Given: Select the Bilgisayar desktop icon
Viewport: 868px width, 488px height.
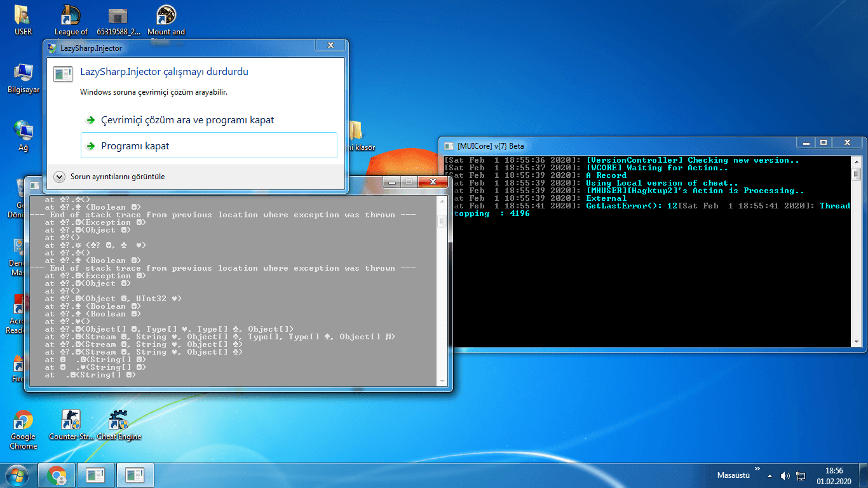Looking at the screenshot, I should coord(24,79).
